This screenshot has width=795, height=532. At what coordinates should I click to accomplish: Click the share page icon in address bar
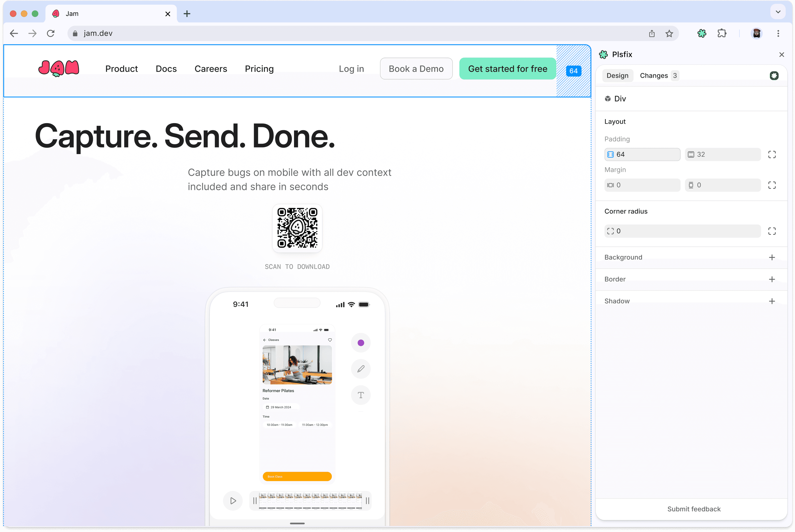pyautogui.click(x=652, y=33)
